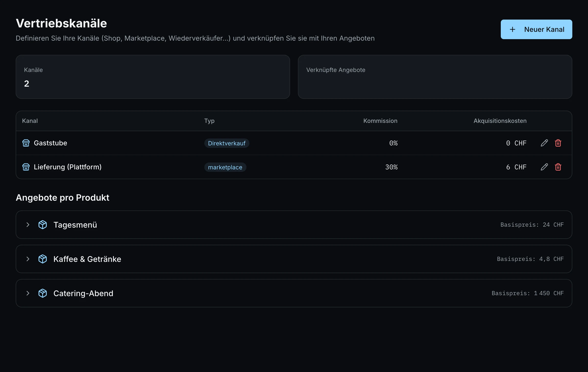Click the Akquisitionskosten column header
Viewport: 588px width, 372px height.
500,121
